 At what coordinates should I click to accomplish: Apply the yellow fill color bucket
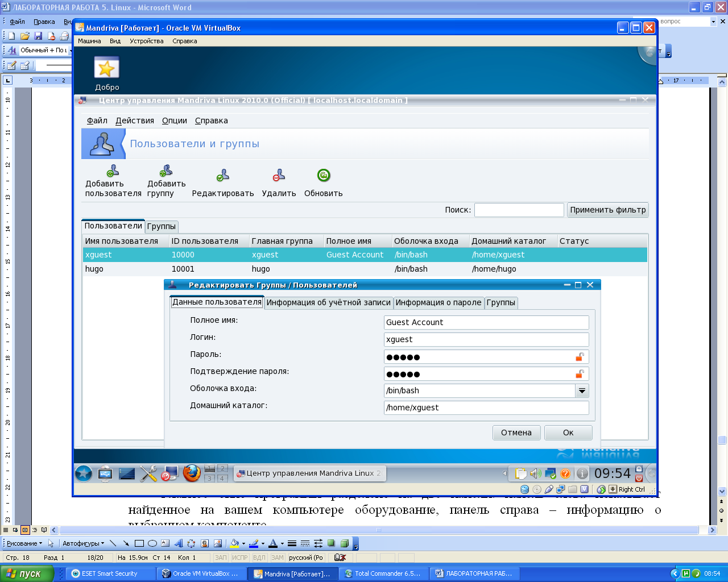[x=234, y=543]
